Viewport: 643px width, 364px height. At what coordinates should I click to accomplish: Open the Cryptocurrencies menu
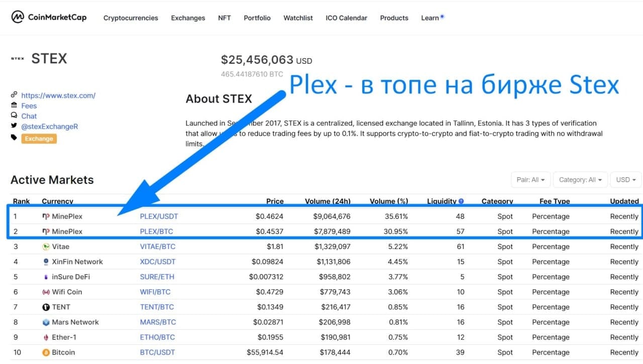(x=131, y=18)
